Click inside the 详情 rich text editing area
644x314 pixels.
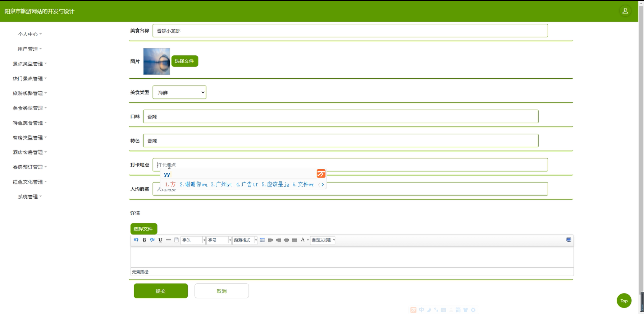pyautogui.click(x=352, y=257)
